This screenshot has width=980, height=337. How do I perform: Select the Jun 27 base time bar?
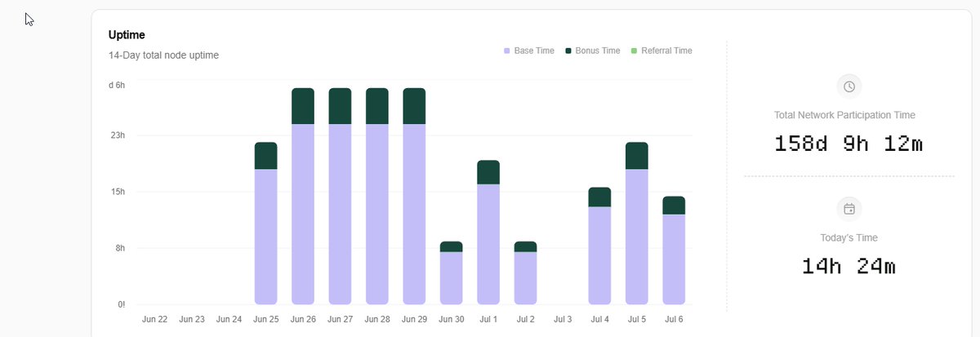[x=340, y=214]
